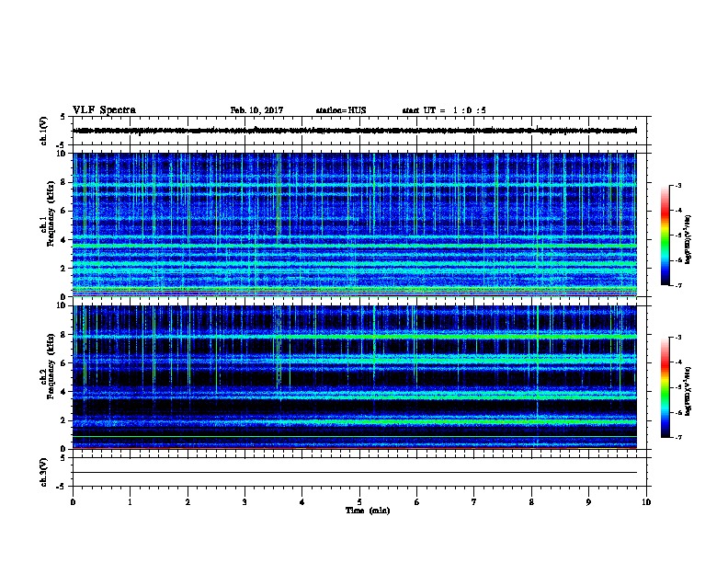Click the "5" tick on ch.1(V) voltage axis

(63, 117)
